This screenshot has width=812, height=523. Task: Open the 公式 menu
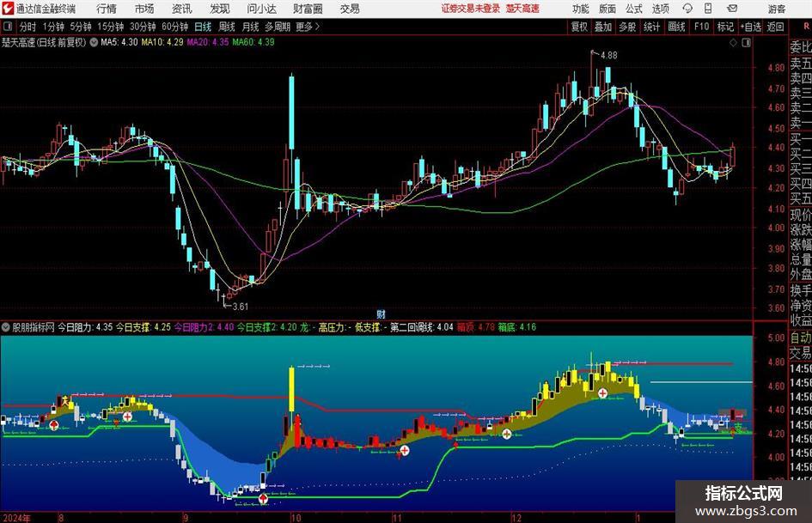coord(634,9)
